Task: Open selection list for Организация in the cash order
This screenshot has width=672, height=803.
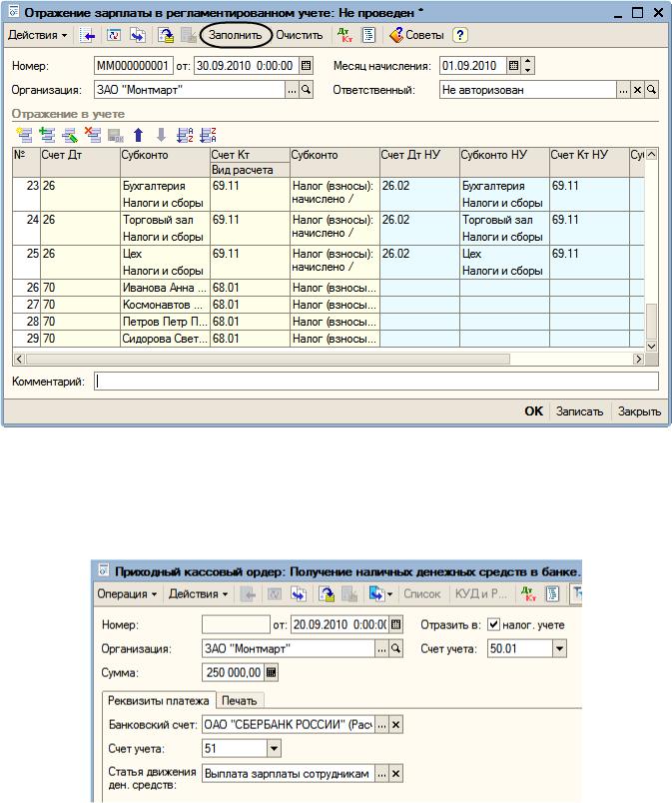Action: pyautogui.click(x=381, y=649)
